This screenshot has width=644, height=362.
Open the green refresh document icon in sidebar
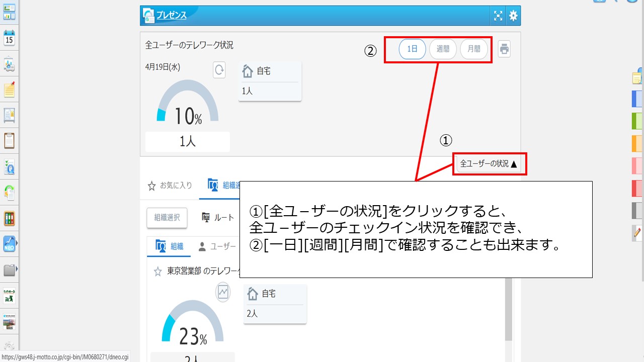click(x=9, y=193)
